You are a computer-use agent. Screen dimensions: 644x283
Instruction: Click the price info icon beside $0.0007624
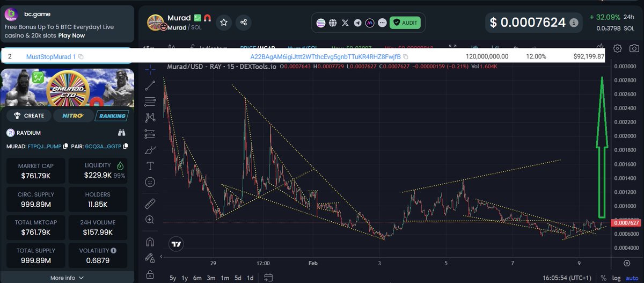[574, 23]
